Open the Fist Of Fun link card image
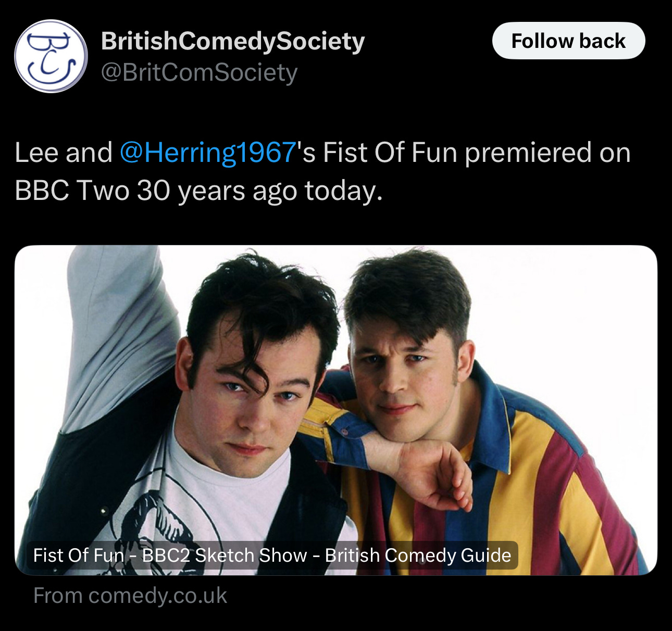 click(x=336, y=410)
